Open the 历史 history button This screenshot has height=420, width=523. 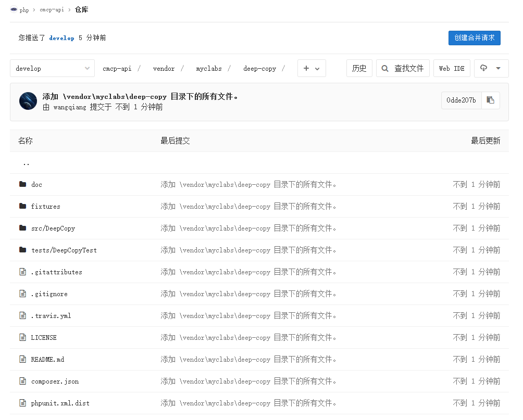pyautogui.click(x=359, y=68)
